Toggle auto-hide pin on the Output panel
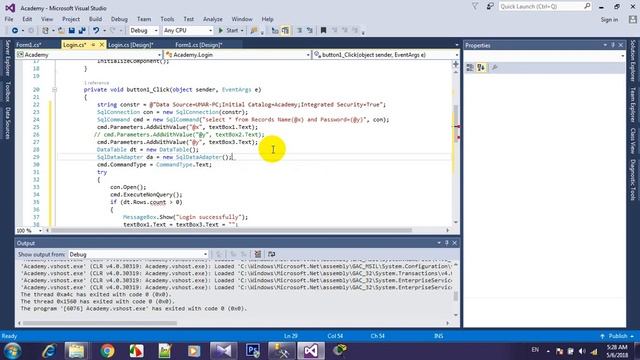The image size is (640, 360). (x=447, y=243)
